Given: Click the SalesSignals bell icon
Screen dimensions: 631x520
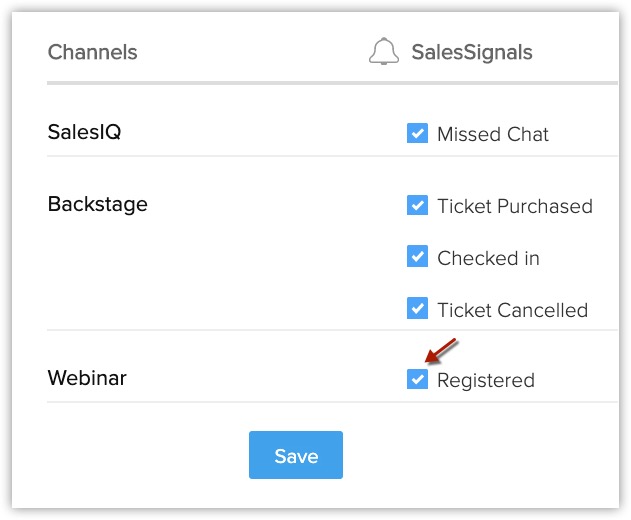Looking at the screenshot, I should pyautogui.click(x=384, y=52).
